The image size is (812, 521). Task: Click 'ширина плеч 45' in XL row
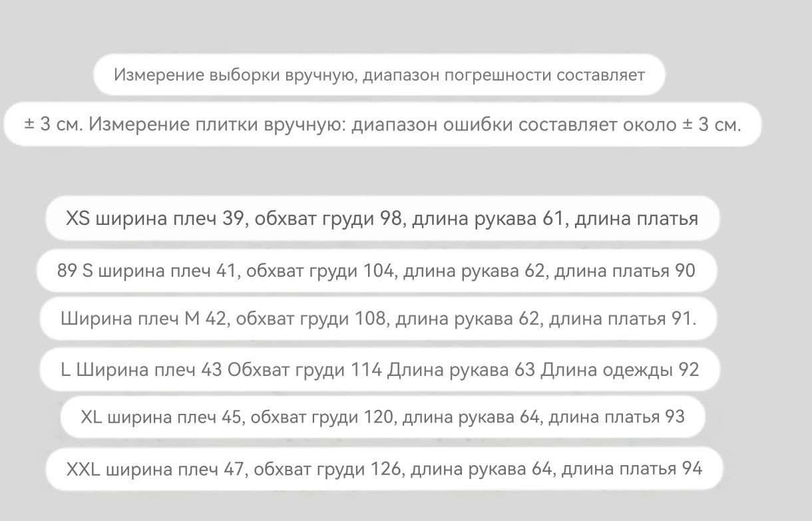pyautogui.click(x=174, y=417)
